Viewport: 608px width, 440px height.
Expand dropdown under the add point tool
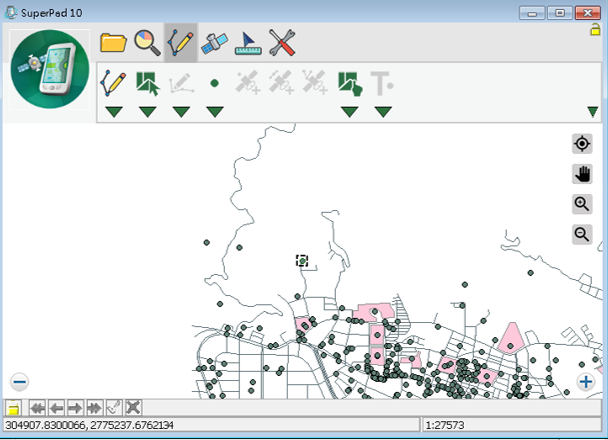pos(214,111)
